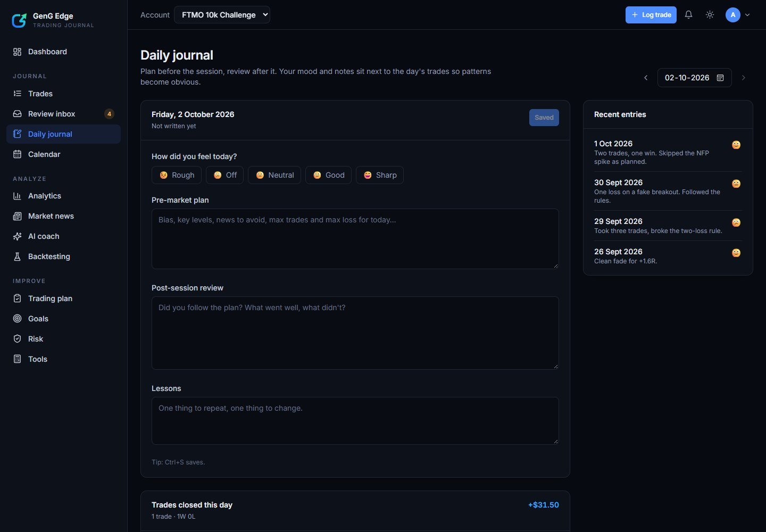This screenshot has height=532, width=766.
Task: Click into the Post-session review text area
Action: pyautogui.click(x=355, y=333)
